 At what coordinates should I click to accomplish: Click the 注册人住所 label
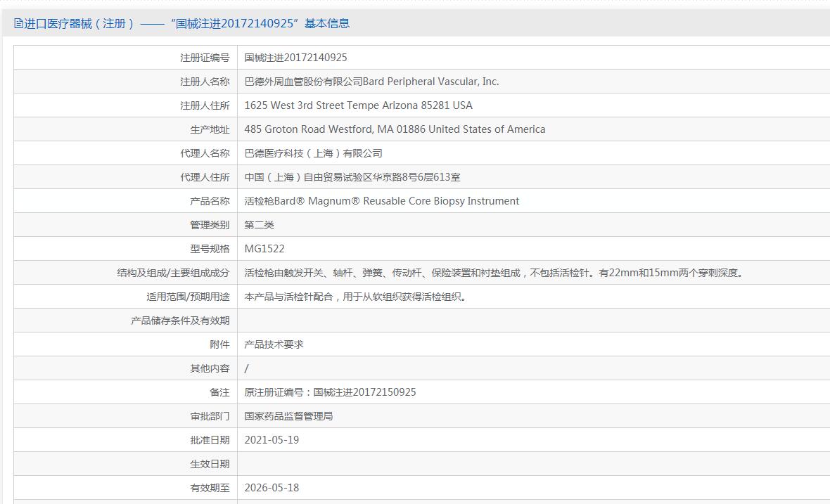coord(205,105)
